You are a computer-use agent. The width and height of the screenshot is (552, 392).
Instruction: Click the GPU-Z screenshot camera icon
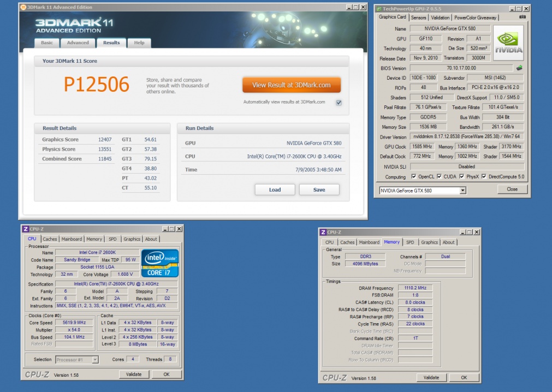(x=523, y=17)
